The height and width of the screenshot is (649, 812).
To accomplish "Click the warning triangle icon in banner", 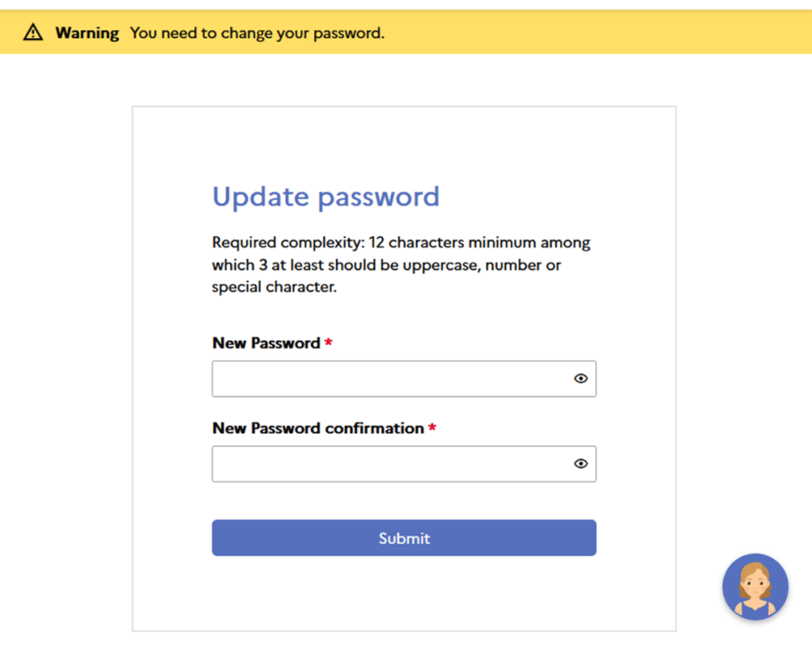I will click(33, 33).
